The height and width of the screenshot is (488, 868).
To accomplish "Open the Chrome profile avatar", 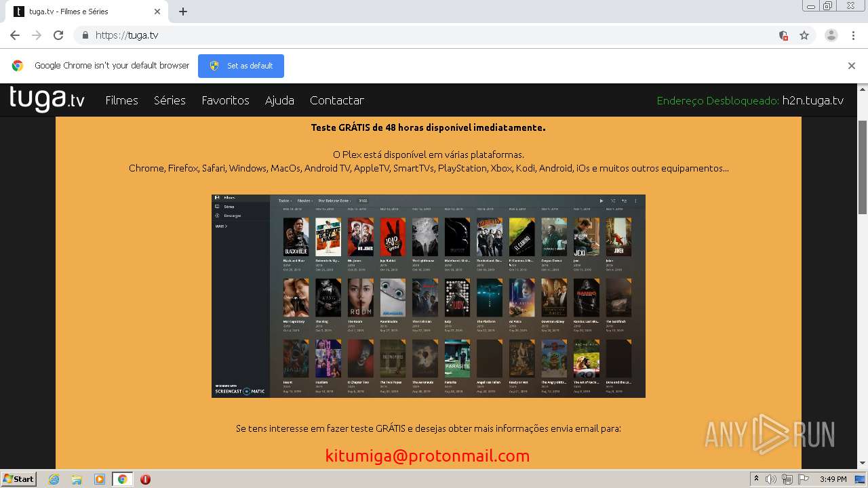I will pos(831,35).
